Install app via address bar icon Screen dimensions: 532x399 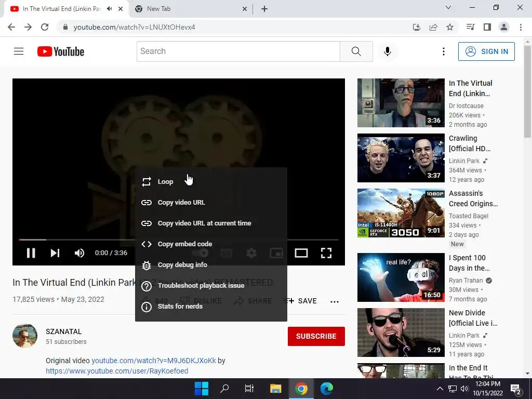pos(416,27)
